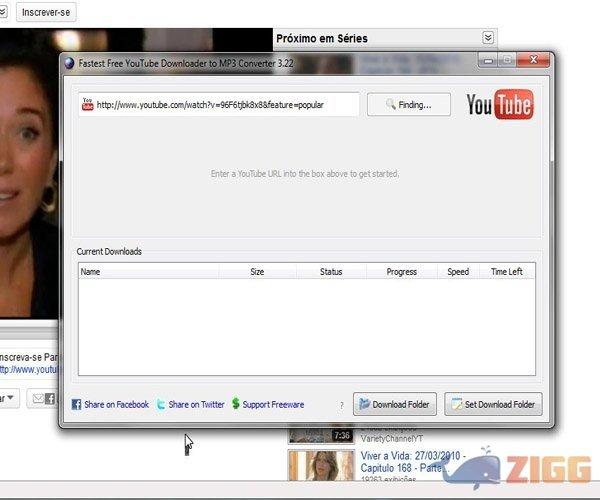Sort downloads by the Name column
The width and height of the screenshot is (600, 500).
(148, 271)
